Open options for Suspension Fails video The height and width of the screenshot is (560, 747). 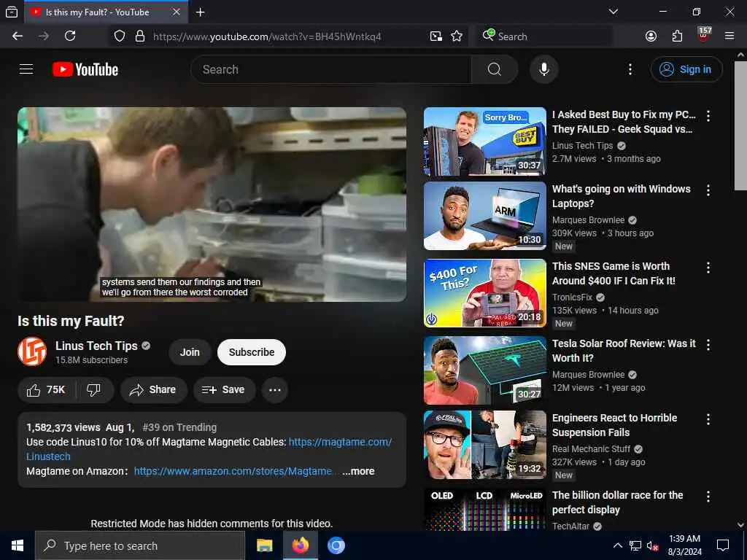[708, 419]
